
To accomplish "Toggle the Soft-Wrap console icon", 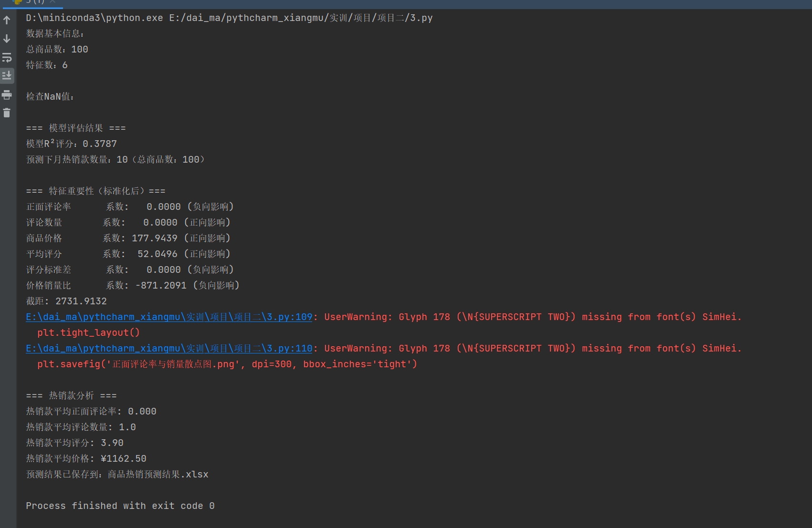I will 7,58.
